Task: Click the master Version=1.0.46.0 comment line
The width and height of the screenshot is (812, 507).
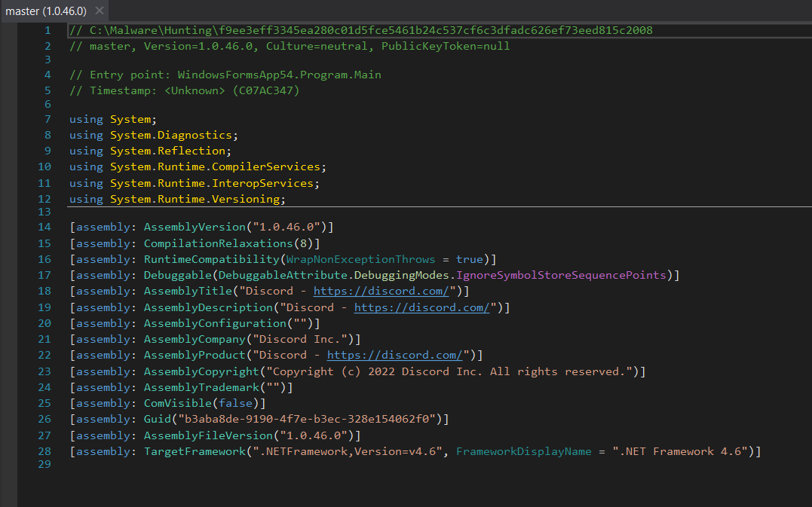Action: point(290,47)
